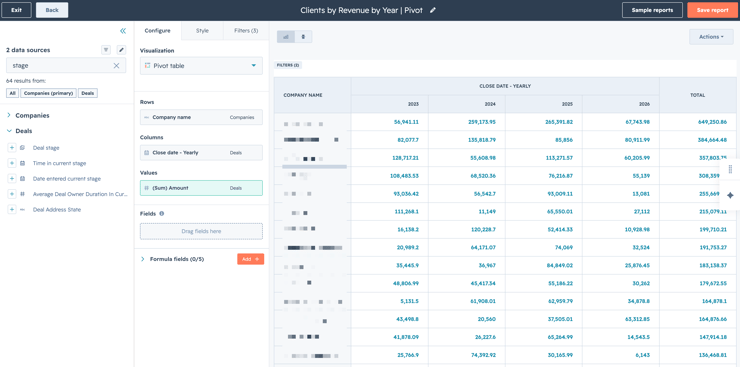Clear the 'stage' search text
Screen dimensions: 740x367
tap(116, 66)
